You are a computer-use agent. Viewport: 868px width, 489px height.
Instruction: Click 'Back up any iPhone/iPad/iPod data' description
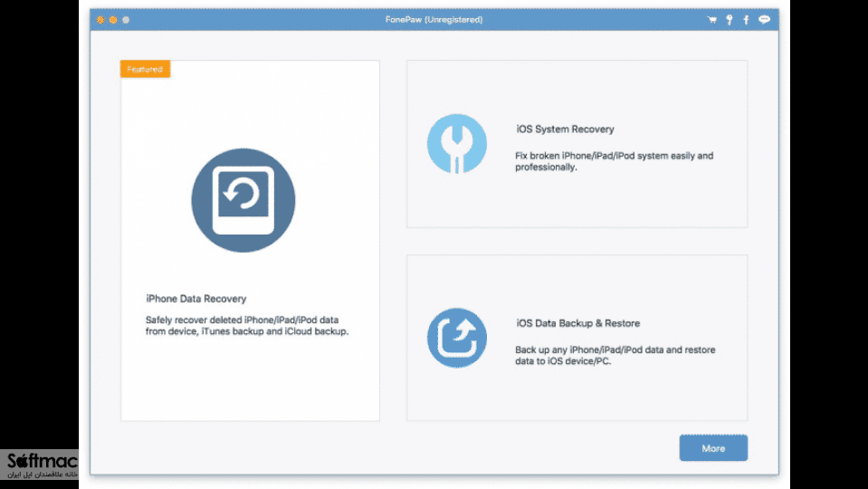pos(615,356)
